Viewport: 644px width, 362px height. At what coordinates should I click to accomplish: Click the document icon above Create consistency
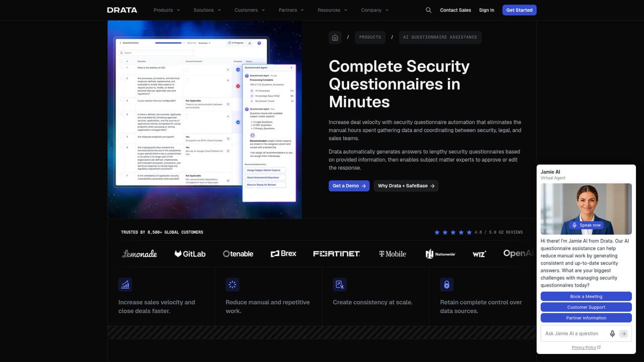click(340, 285)
